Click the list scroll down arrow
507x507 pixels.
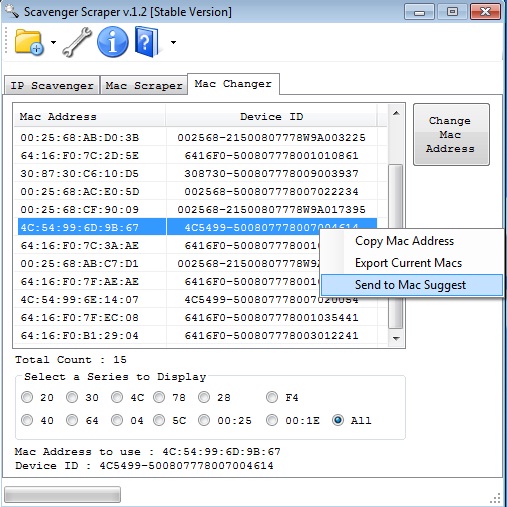(396, 339)
